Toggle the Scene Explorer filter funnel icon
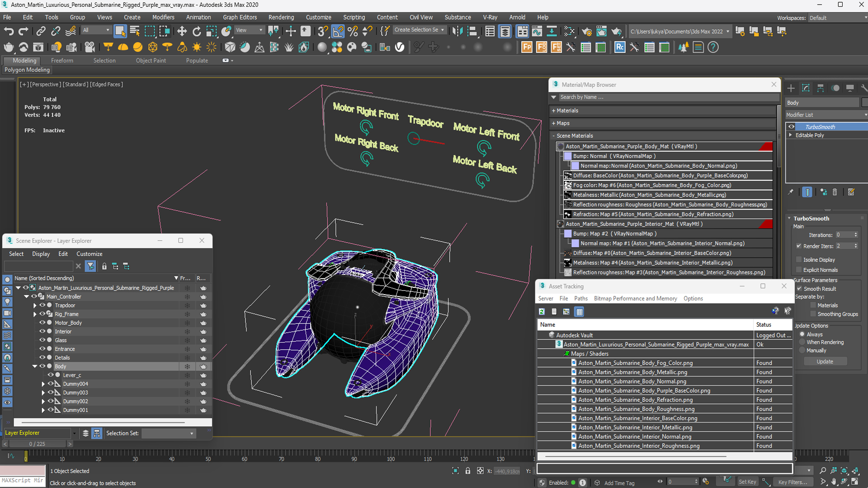Screen dimensions: 868x488 (90, 266)
